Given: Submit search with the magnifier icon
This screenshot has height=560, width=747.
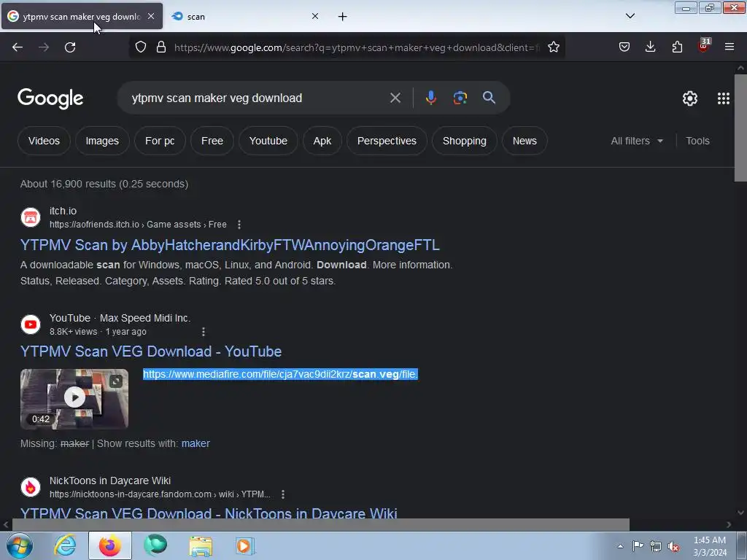Looking at the screenshot, I should [489, 98].
